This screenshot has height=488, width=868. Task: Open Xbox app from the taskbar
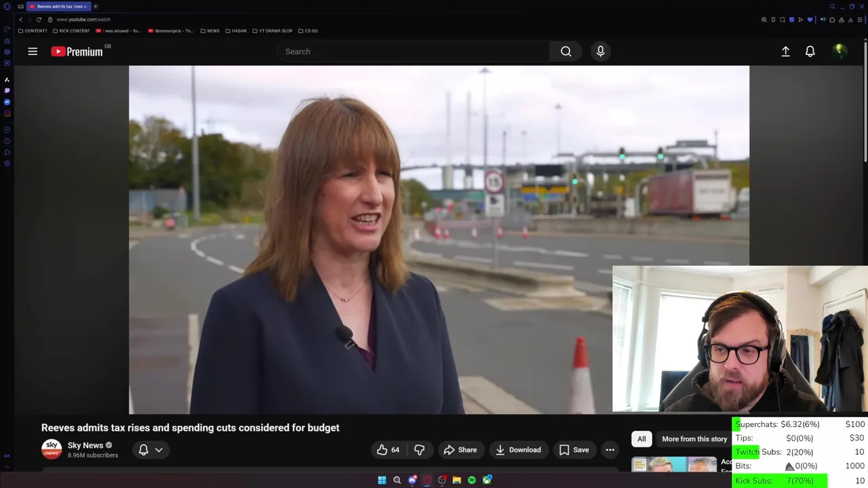pos(487,480)
